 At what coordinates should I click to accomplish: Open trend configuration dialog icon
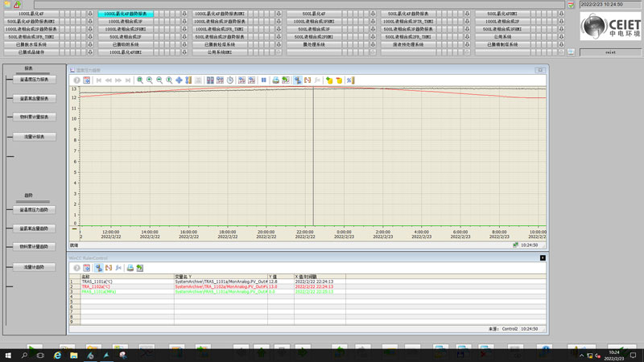click(x=87, y=80)
